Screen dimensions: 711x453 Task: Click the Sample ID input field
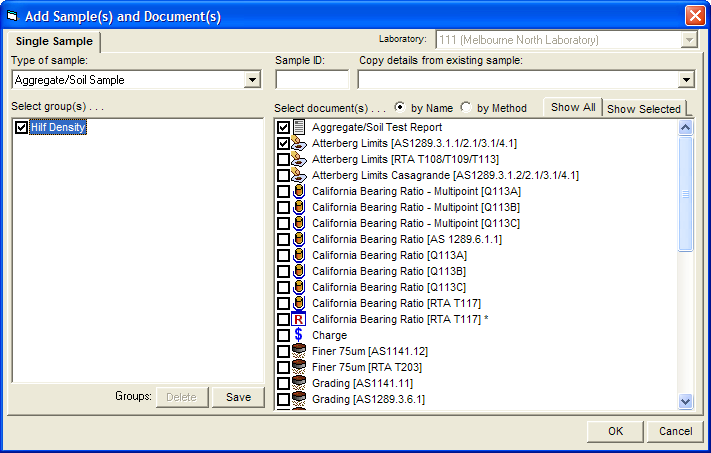tap(312, 80)
